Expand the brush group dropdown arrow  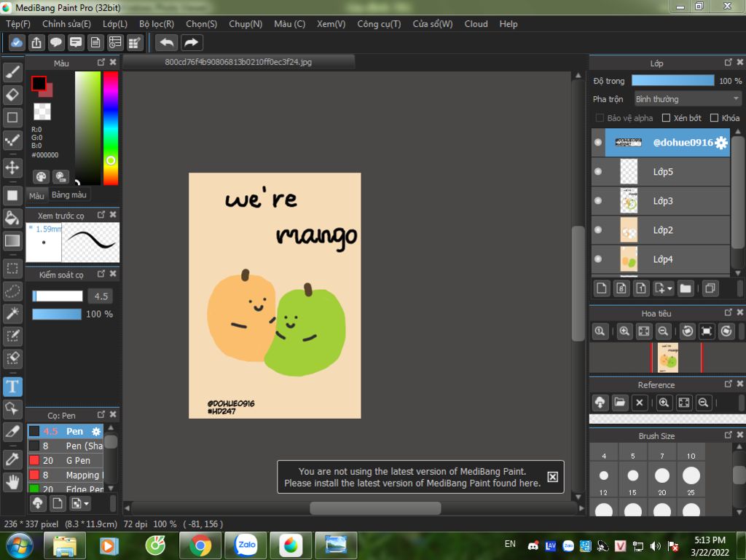(x=86, y=503)
